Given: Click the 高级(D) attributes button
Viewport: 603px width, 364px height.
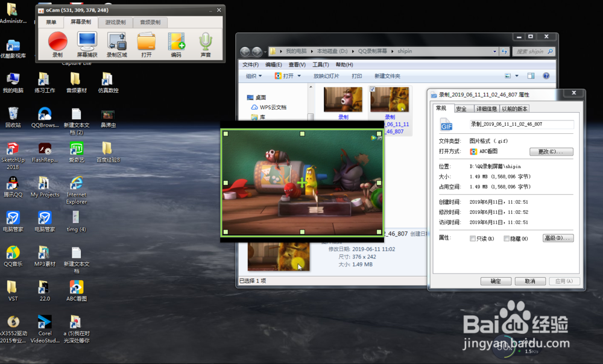Looking at the screenshot, I should pyautogui.click(x=558, y=238).
